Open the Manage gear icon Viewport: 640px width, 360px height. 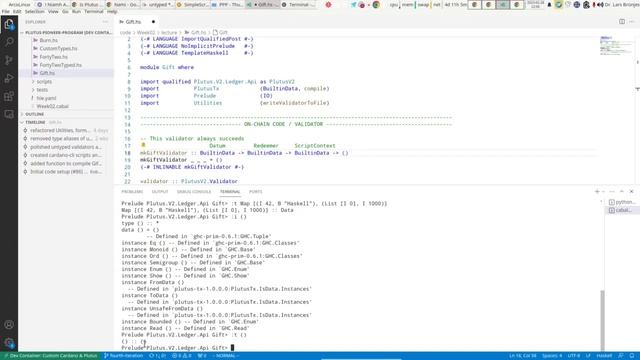click(x=9, y=343)
